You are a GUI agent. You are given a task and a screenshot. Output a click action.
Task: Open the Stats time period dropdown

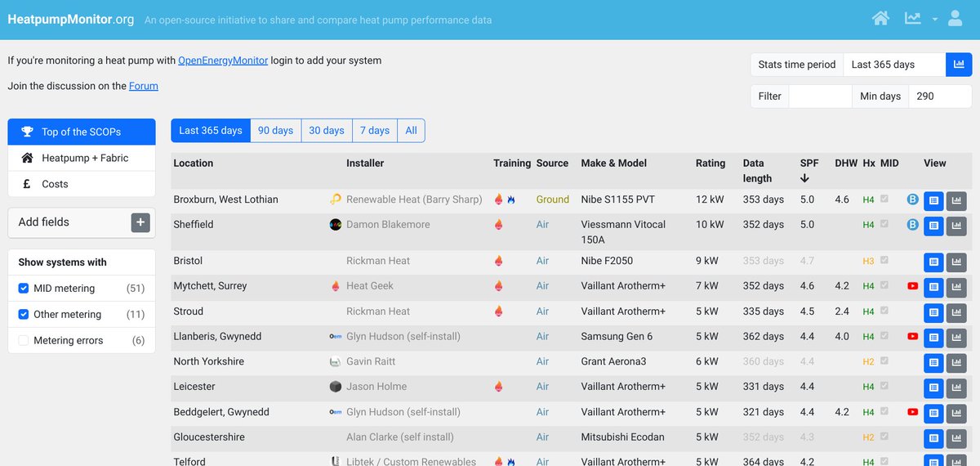click(x=894, y=65)
